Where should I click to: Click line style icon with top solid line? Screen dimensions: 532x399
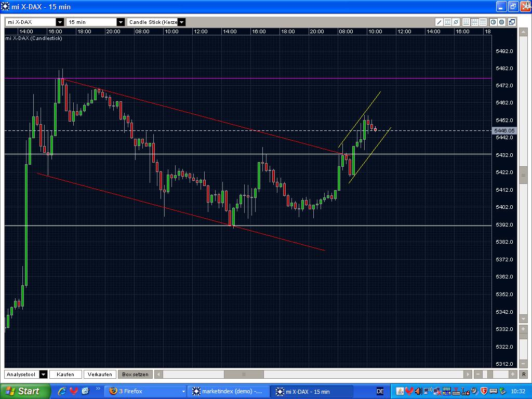483,22
